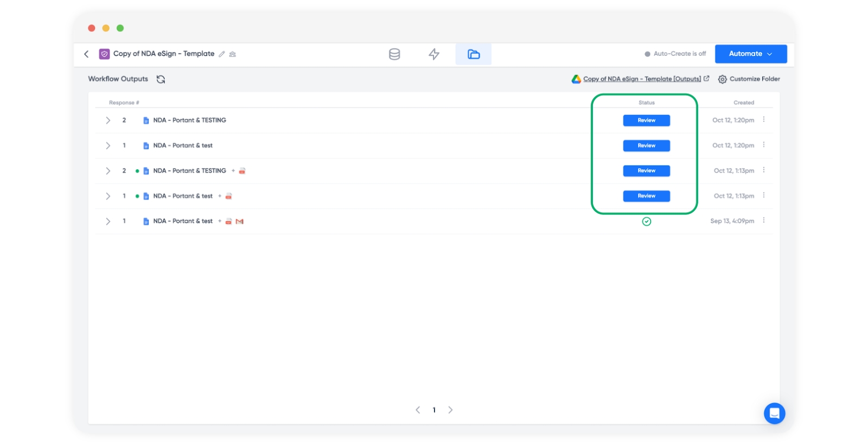
Task: Open Copy of NDA eSign Outputs Drive link
Action: (x=641, y=79)
